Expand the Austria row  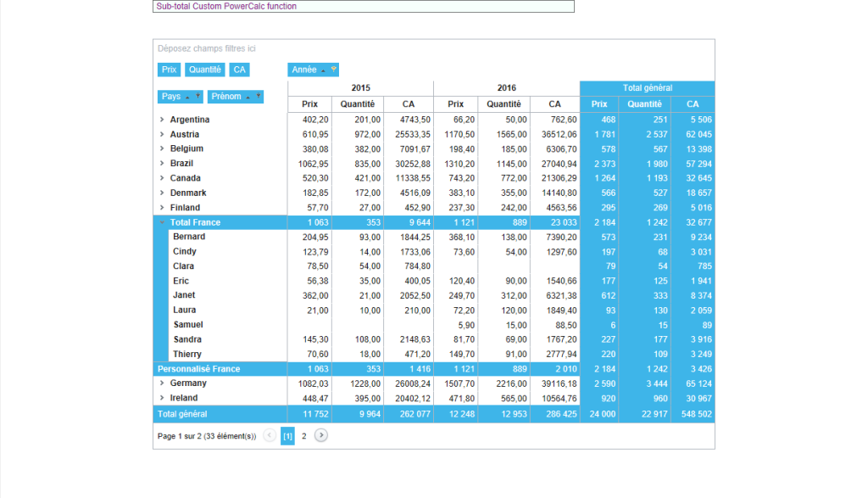162,134
